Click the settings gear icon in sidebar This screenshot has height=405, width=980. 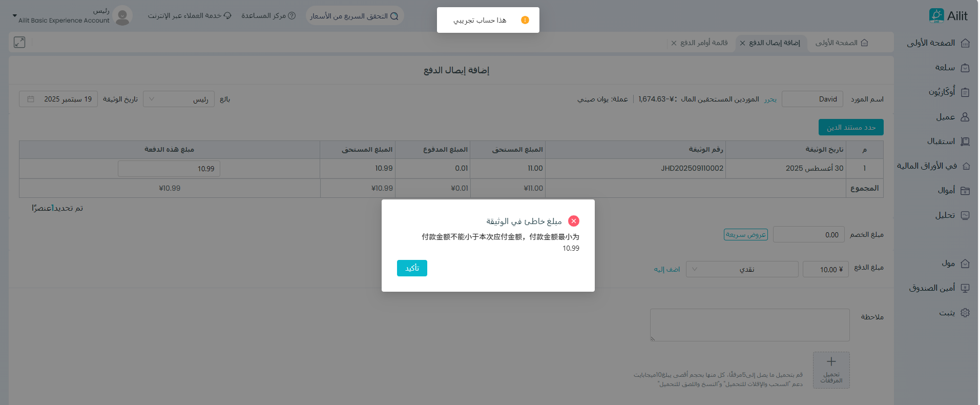click(965, 313)
